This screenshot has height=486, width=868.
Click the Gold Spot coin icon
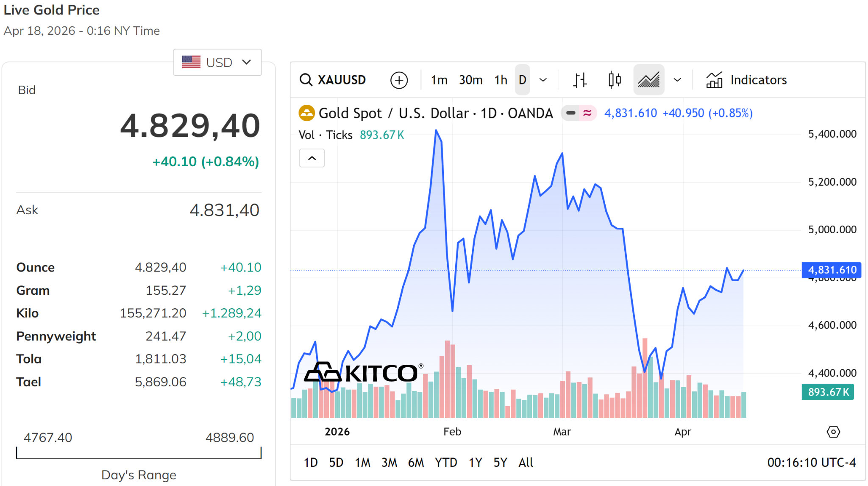307,113
